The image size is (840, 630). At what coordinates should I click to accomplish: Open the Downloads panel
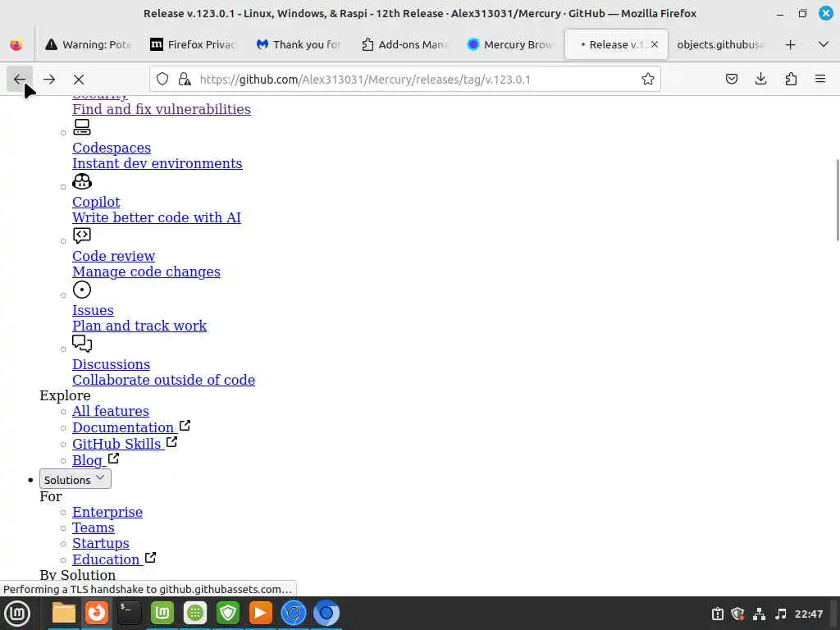pos(760,80)
